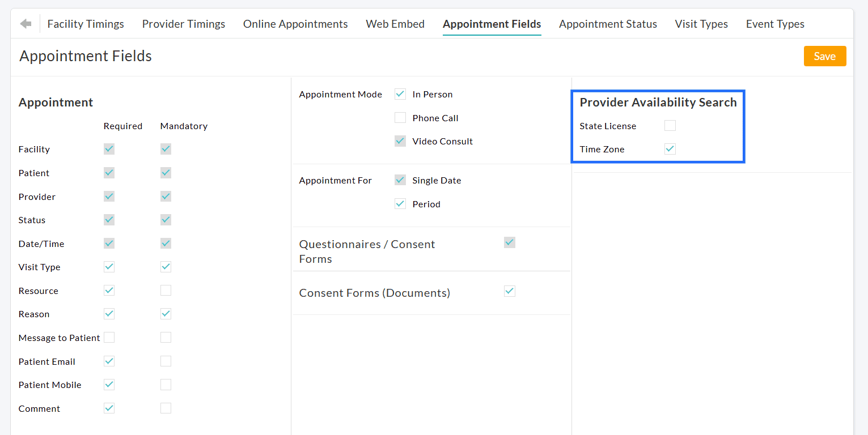Open the Appointment Status tab
The image size is (868, 435).
[608, 24]
